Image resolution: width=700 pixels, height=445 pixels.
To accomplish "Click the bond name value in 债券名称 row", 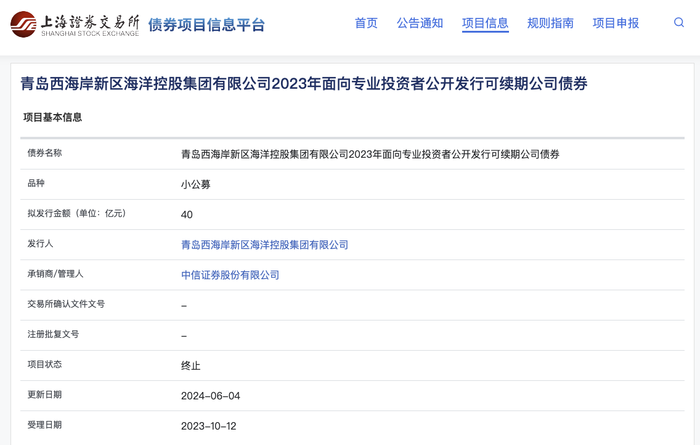I will 370,154.
